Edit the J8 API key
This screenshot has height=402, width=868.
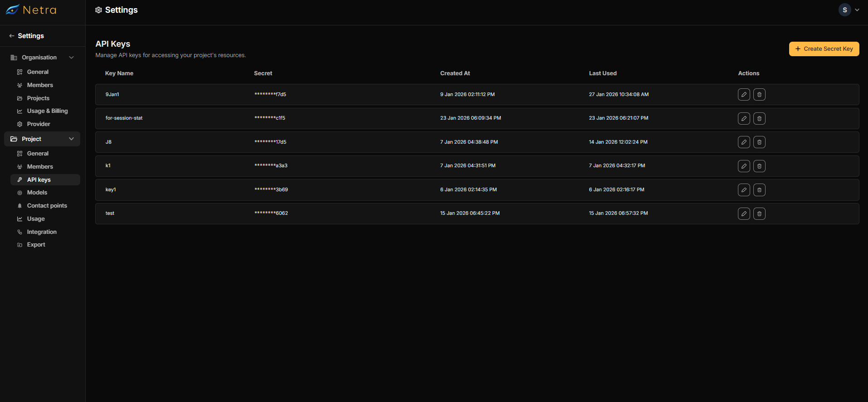tap(744, 142)
